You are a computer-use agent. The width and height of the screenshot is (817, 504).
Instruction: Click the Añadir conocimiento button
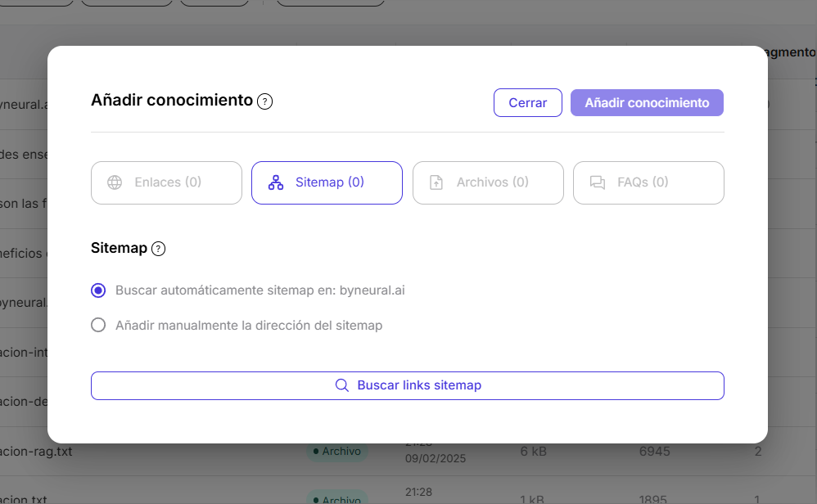647,102
